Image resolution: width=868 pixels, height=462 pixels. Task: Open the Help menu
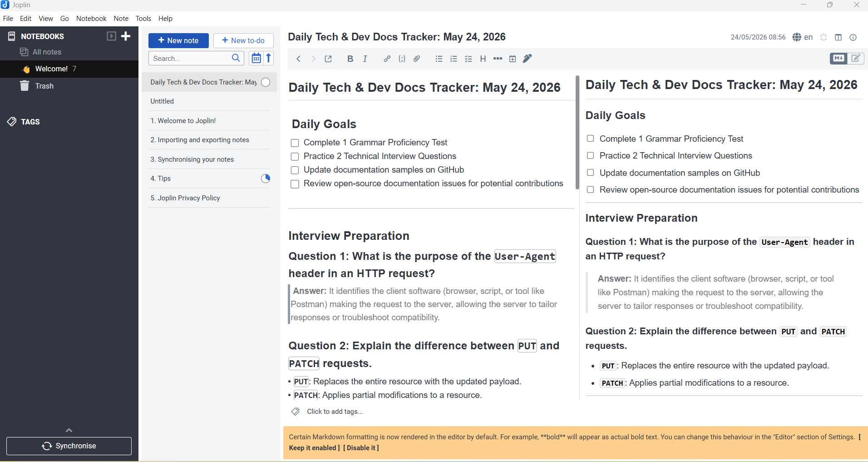(x=166, y=19)
